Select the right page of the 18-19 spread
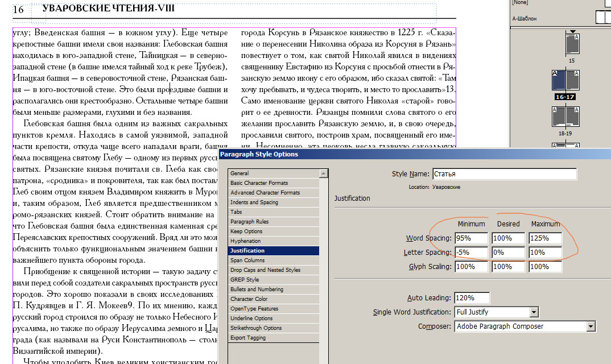The width and height of the screenshot is (611, 364). pyautogui.click(x=572, y=117)
